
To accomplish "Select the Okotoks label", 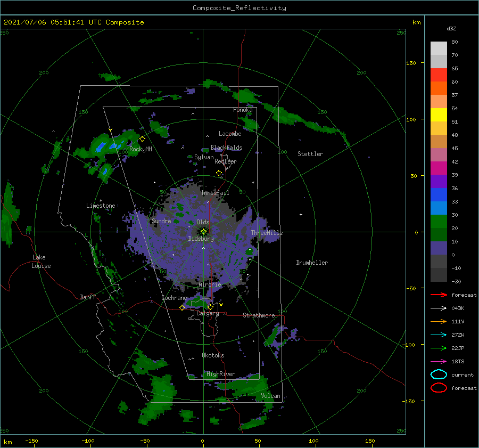I will tap(213, 355).
